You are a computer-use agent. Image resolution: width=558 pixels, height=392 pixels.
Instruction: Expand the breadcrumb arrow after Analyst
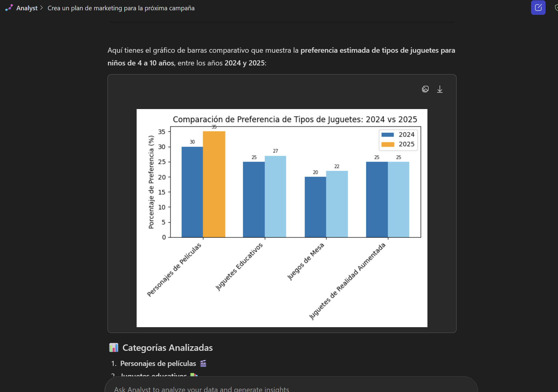click(41, 8)
